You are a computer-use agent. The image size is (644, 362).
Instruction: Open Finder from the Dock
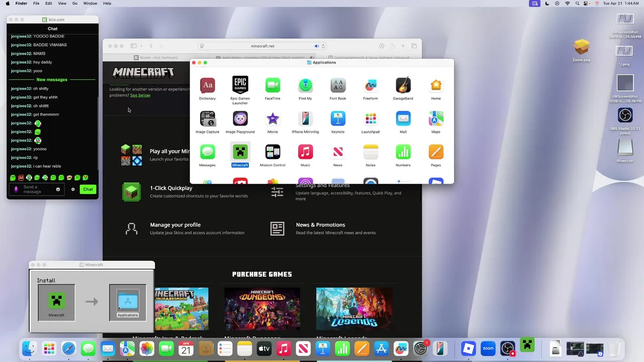(x=30, y=348)
